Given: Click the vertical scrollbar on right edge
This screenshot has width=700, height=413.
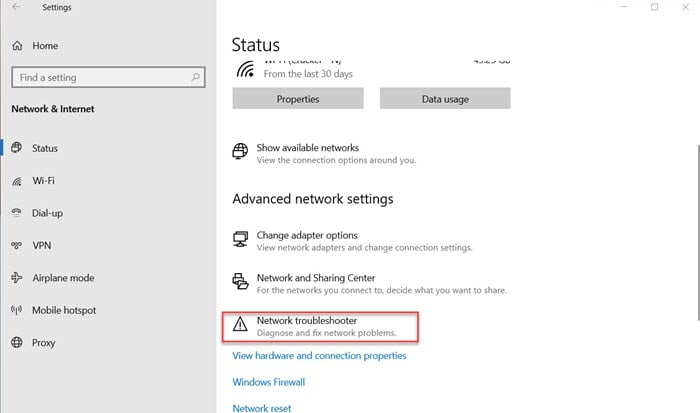Looking at the screenshot, I should point(698,232).
